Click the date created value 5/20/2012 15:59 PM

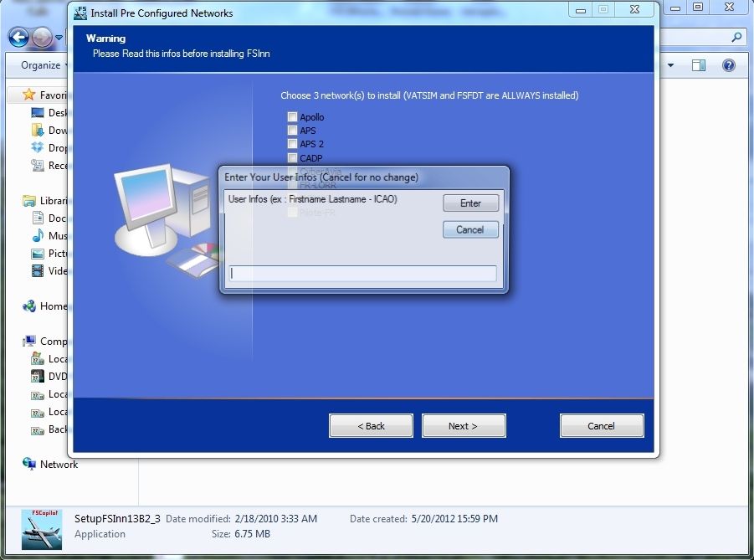click(454, 519)
